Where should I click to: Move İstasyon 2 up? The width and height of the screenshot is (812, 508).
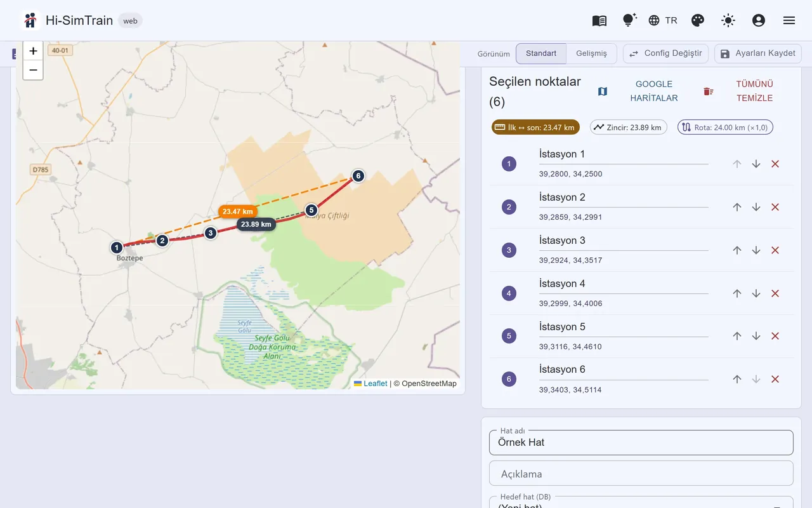pos(737,207)
